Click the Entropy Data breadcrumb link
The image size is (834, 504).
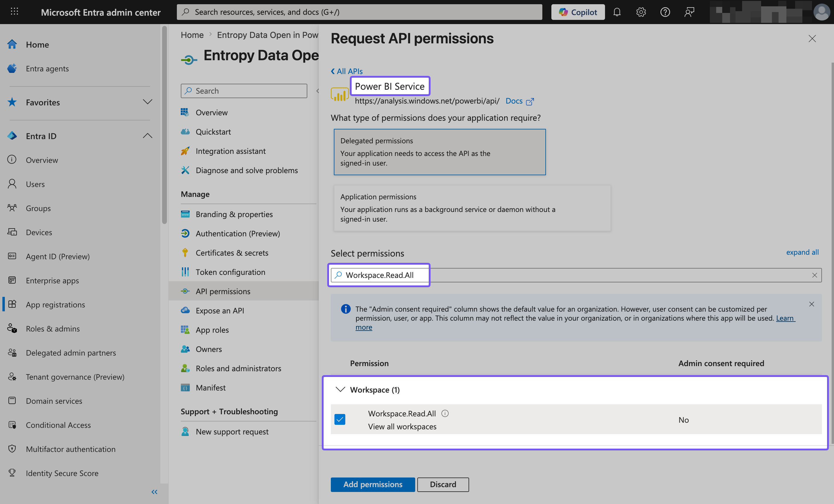(x=267, y=35)
